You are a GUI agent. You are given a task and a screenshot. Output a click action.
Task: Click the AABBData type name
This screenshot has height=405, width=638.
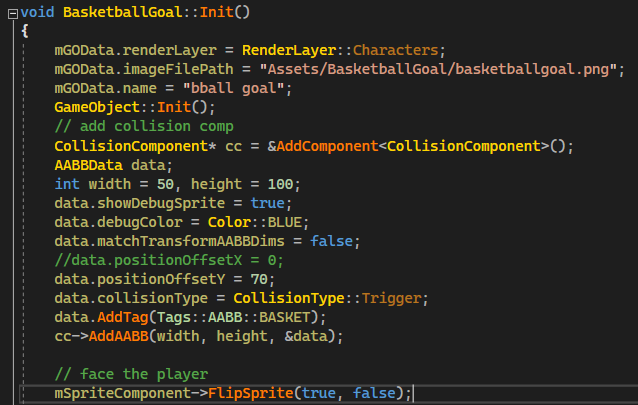click(x=88, y=165)
